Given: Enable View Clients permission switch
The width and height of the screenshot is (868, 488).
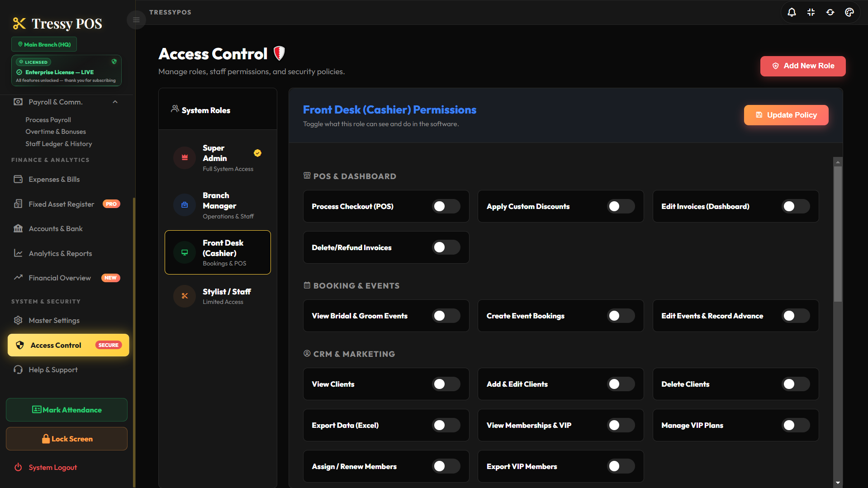Looking at the screenshot, I should [x=446, y=384].
